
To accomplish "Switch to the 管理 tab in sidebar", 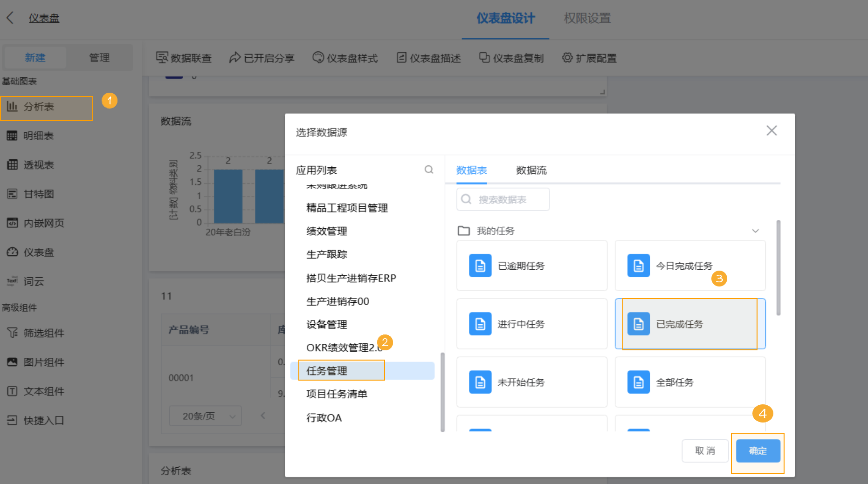I will click(99, 57).
